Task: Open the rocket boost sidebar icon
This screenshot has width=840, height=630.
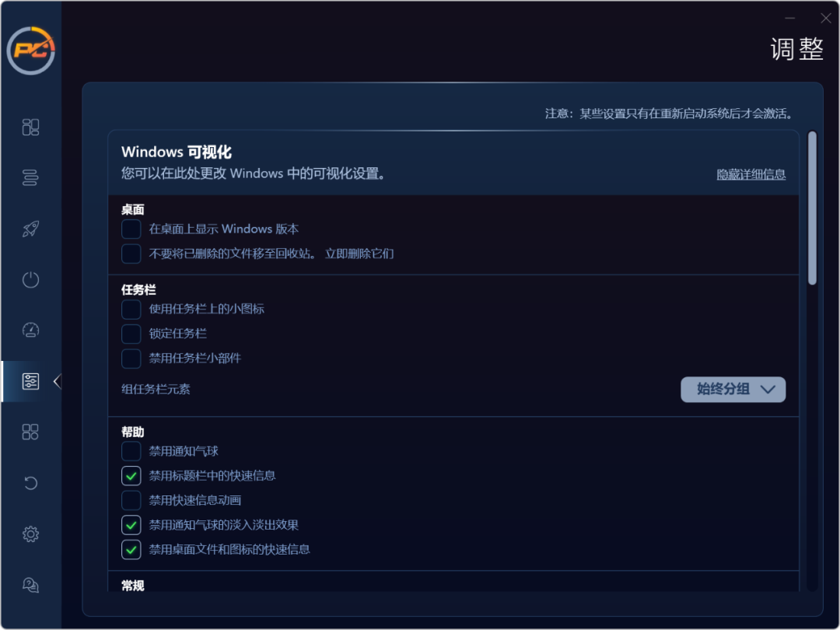Action: coord(30,229)
